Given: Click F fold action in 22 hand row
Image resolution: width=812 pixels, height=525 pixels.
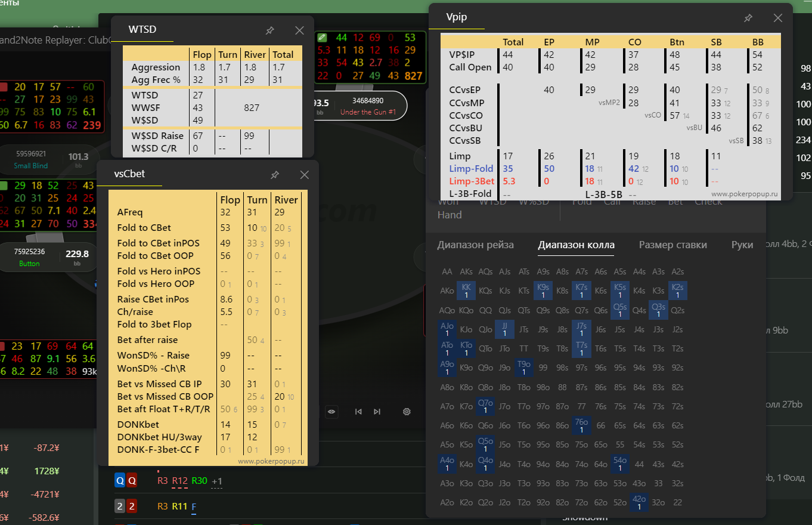Looking at the screenshot, I should pyautogui.click(x=194, y=507).
